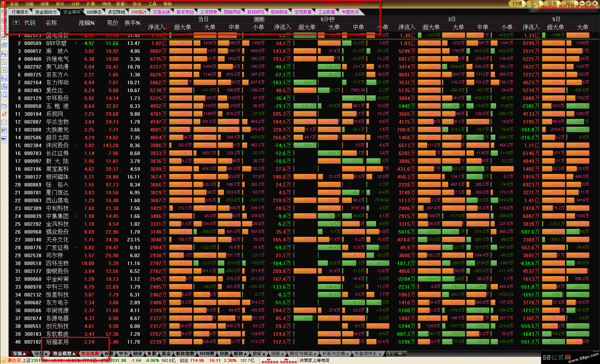
Task: Open the 自 self-selected stocks icon
Action: pyautogui.click(x=4, y=70)
